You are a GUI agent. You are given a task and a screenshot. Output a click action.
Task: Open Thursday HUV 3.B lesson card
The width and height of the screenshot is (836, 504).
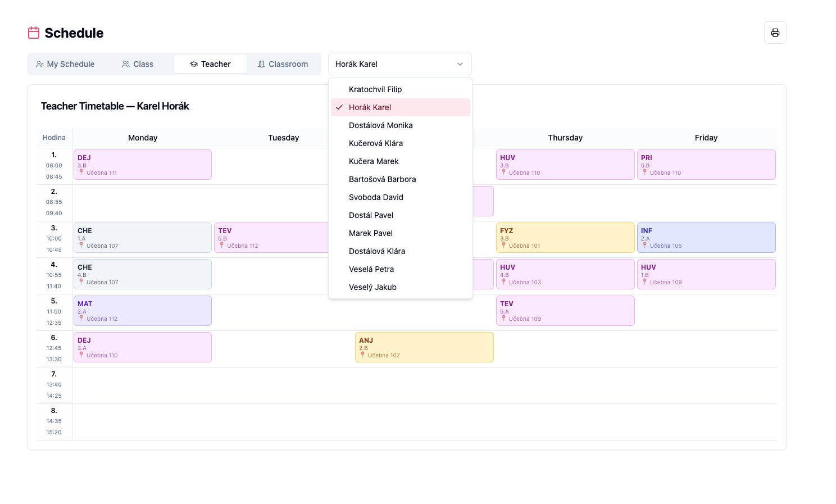(x=565, y=165)
